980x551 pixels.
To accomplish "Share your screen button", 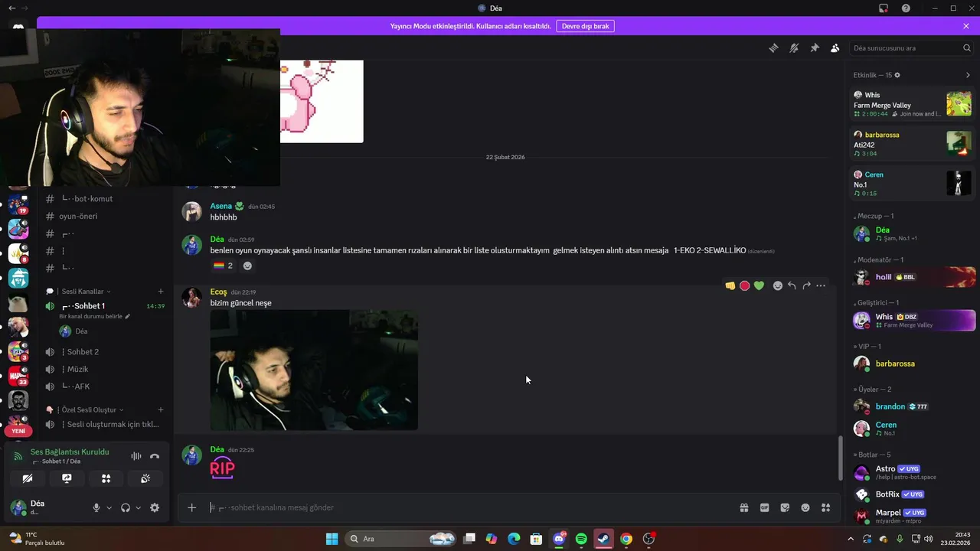I will (x=67, y=478).
